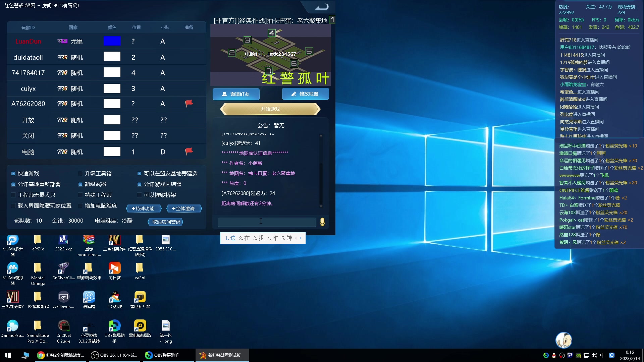Image resolution: width=644 pixels, height=362 pixels.
Task: Click Windows Start button
Action: (8, 355)
